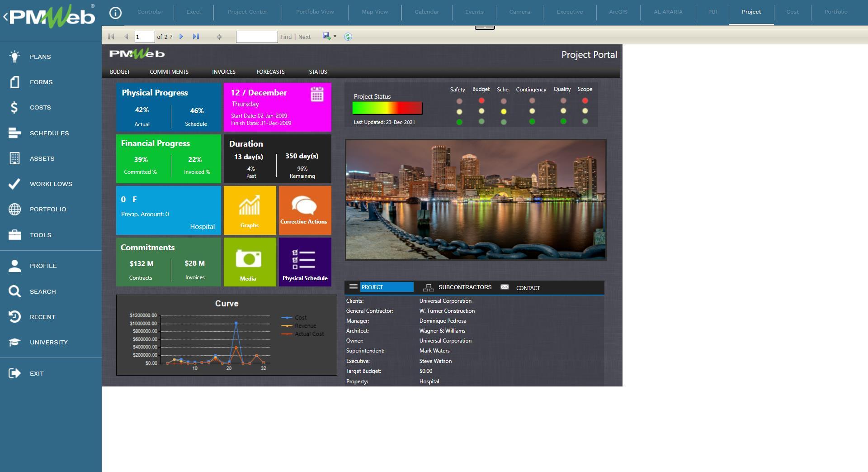
Task: Click the back to parent report arrow
Action: coord(219,37)
